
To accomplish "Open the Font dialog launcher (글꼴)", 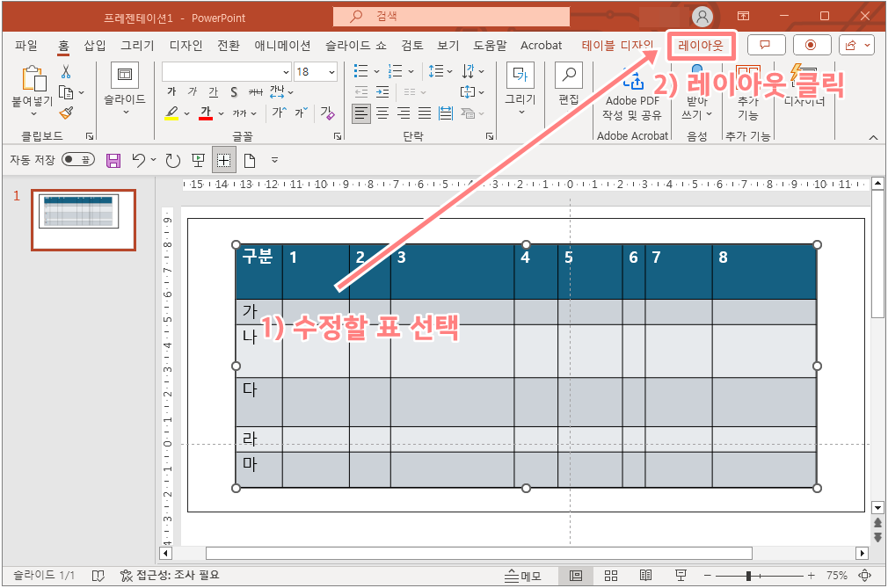I will (x=338, y=136).
